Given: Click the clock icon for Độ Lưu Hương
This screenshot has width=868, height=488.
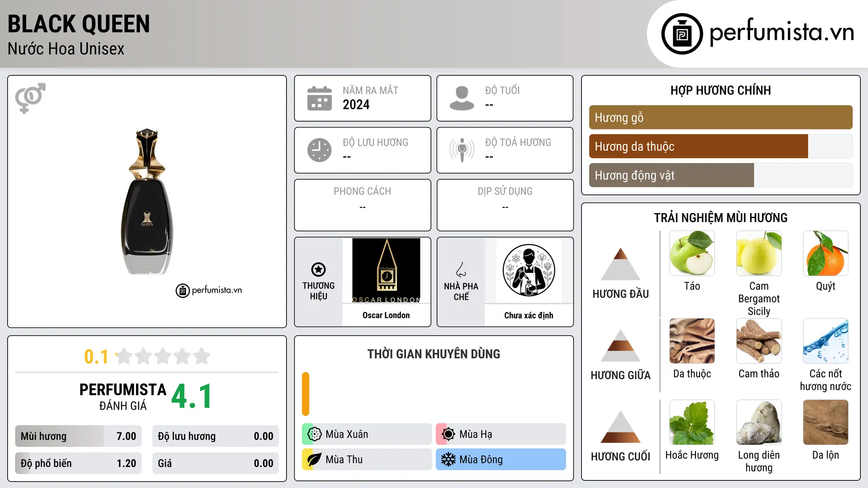Looking at the screenshot, I should [320, 150].
